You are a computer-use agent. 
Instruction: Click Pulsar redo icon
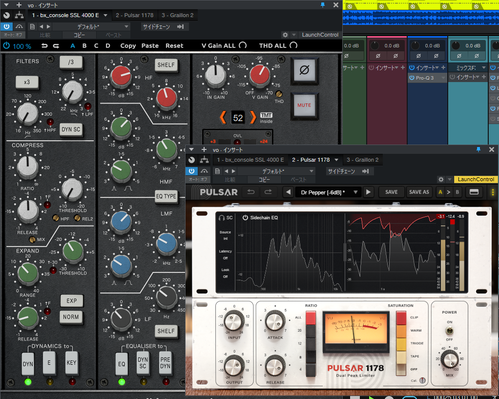268,192
